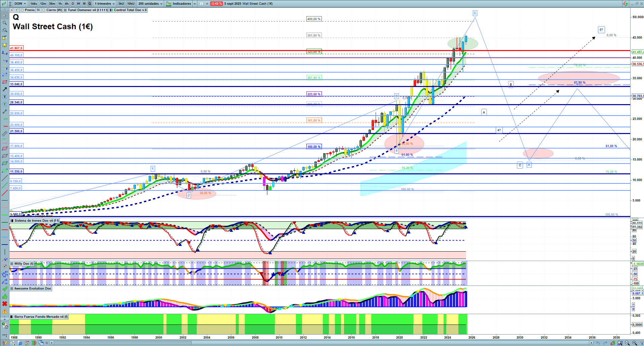Select the Q quarterly timeframe
The image size is (644, 346).
[90, 4]
